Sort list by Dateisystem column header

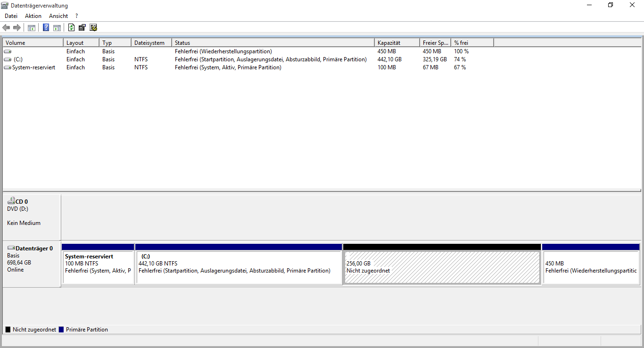click(x=150, y=43)
